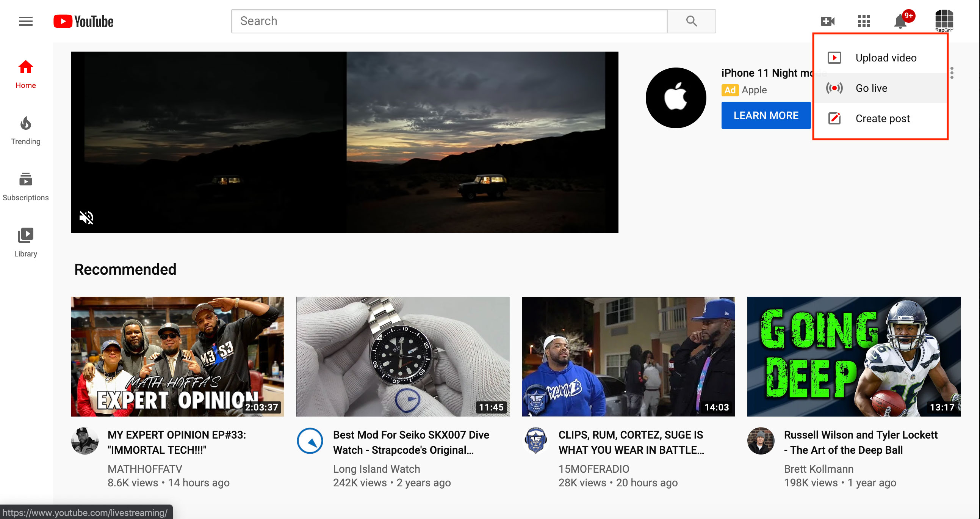Click the LEARN MORE button

click(766, 115)
